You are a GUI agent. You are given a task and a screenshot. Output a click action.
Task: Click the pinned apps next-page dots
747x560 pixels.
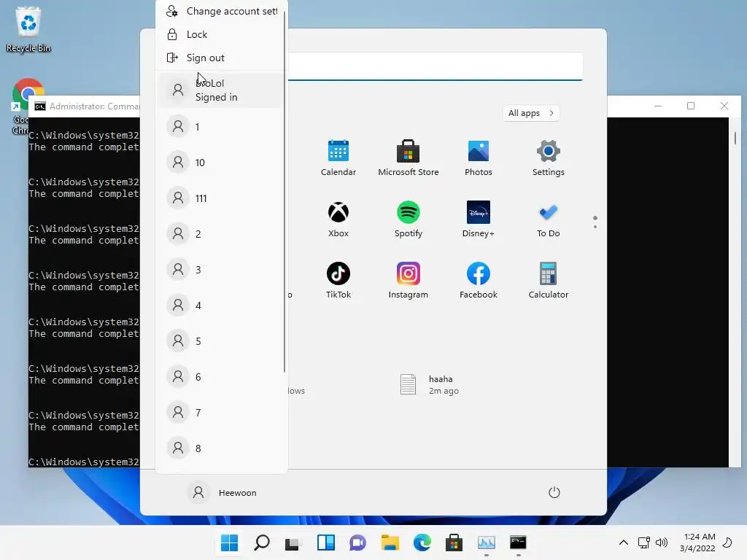coord(595,222)
